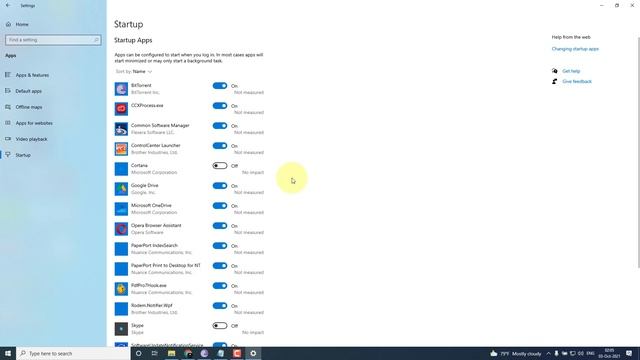Viewport: 640px width, 360px height.
Task: Click the page vertical scrollbar
Action: (x=638, y=153)
